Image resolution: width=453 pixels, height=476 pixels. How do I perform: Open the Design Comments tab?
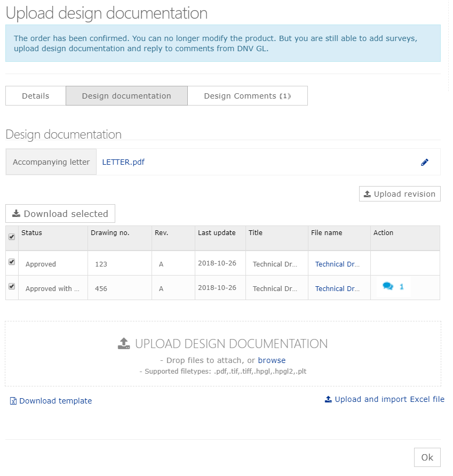pos(247,95)
